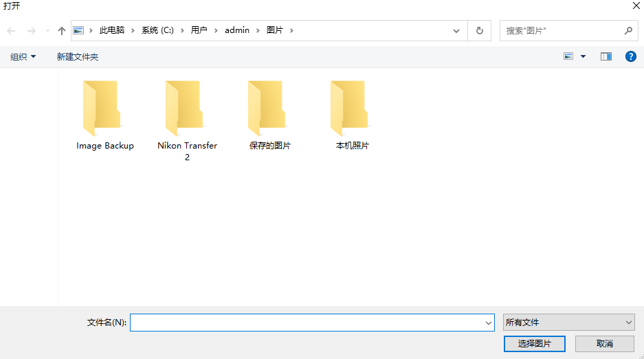Click the change view icon
644x359 pixels.
pos(568,56)
